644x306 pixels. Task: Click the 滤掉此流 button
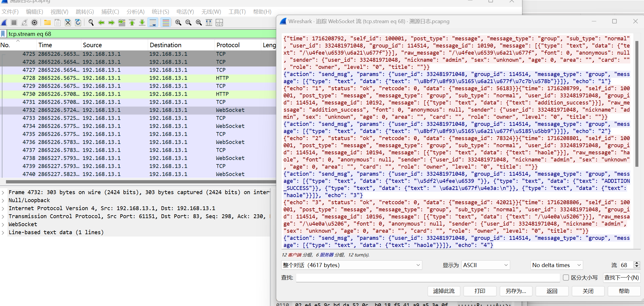click(444, 291)
